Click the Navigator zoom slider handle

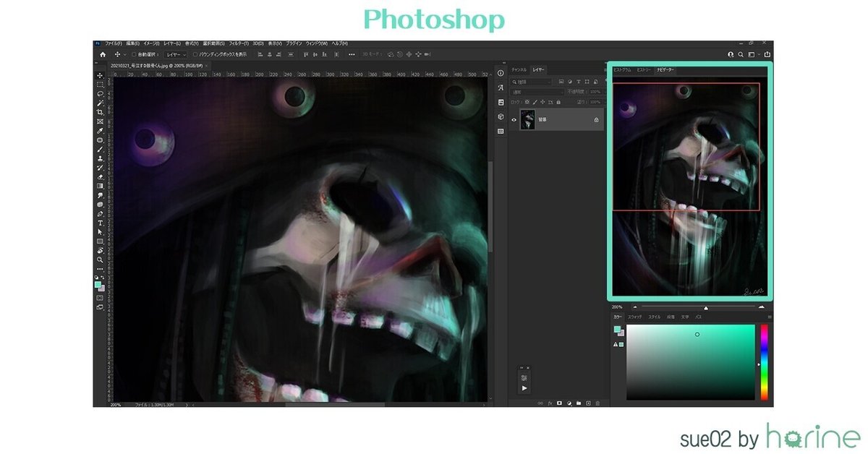tap(706, 308)
